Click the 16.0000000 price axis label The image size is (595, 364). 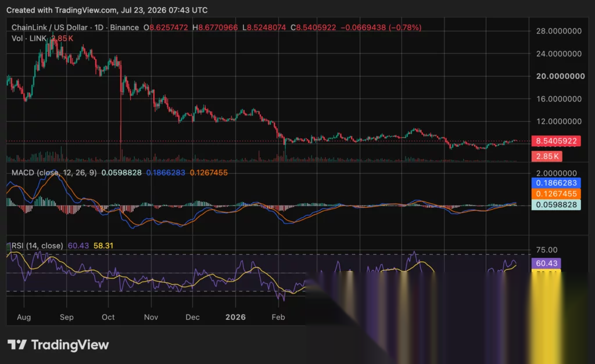(x=558, y=99)
